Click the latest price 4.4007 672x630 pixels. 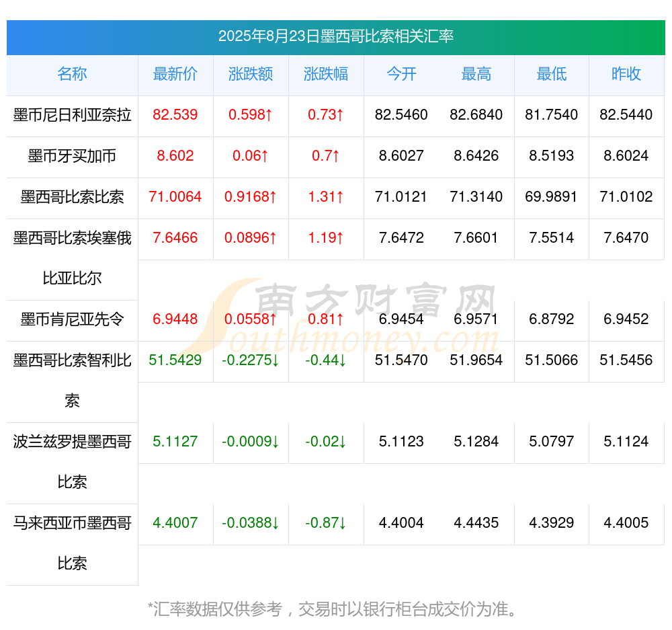[x=175, y=523]
